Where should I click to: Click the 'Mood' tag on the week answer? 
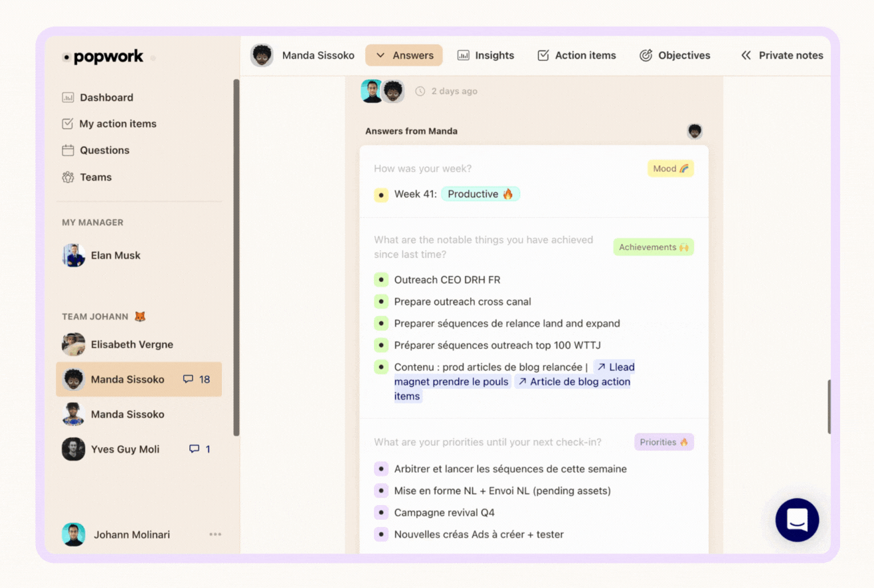pos(670,168)
